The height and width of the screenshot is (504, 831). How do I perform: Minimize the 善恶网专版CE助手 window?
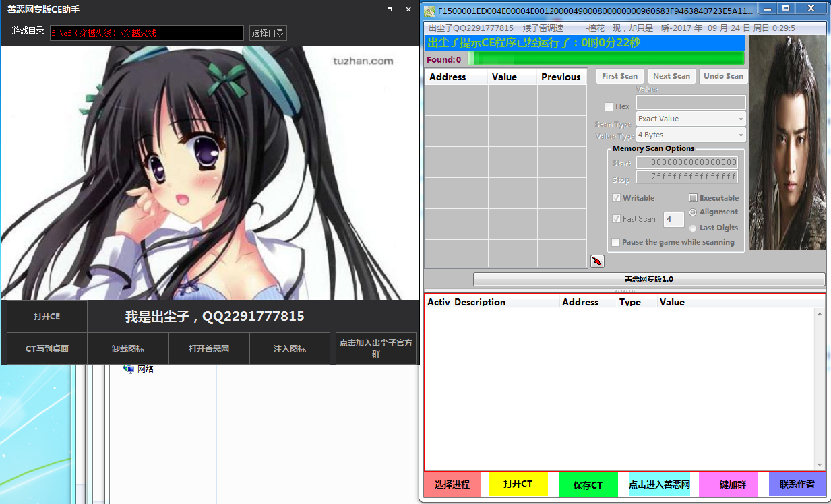click(x=370, y=10)
